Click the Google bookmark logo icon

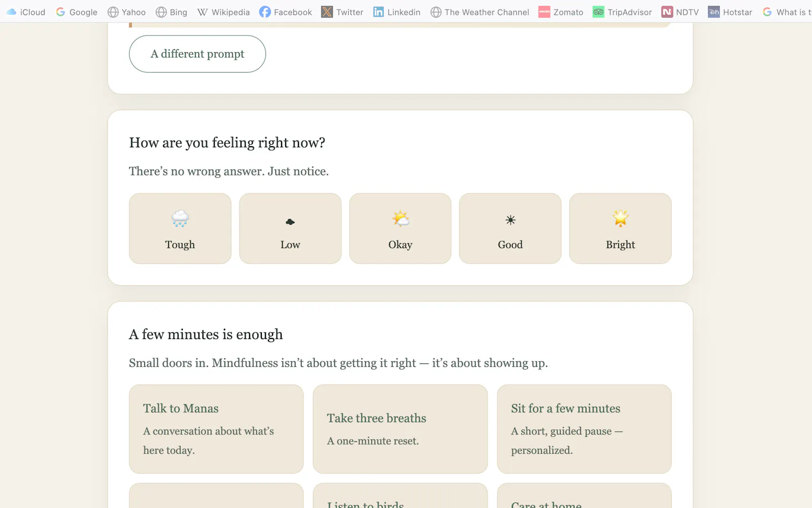pos(60,12)
